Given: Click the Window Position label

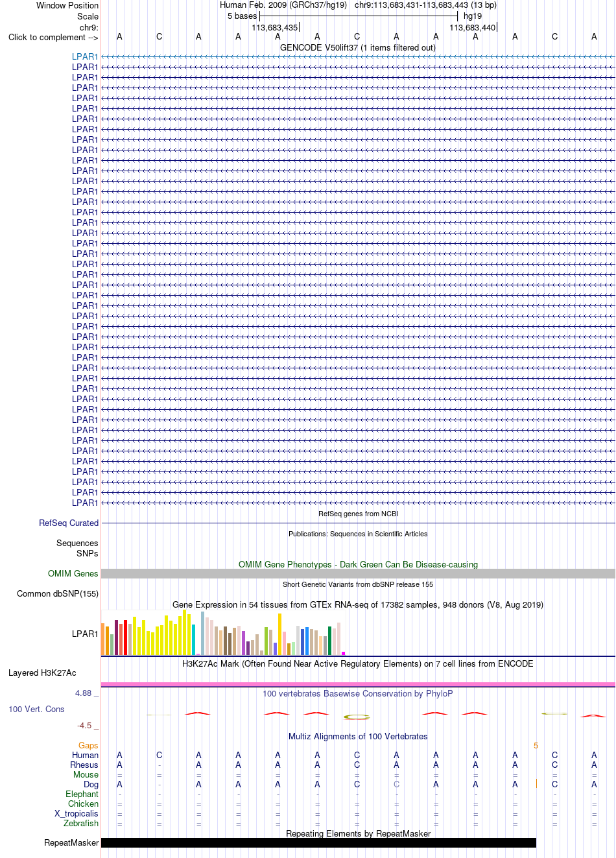Looking at the screenshot, I should pyautogui.click(x=67, y=5).
